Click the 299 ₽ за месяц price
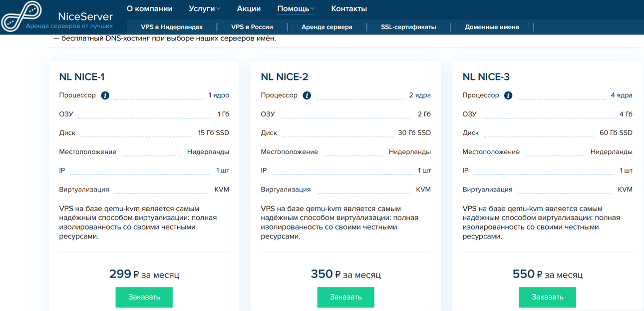 click(144, 274)
